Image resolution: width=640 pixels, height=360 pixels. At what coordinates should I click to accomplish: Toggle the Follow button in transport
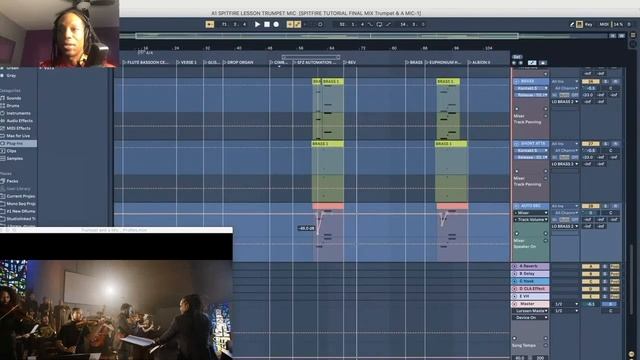(x=210, y=24)
